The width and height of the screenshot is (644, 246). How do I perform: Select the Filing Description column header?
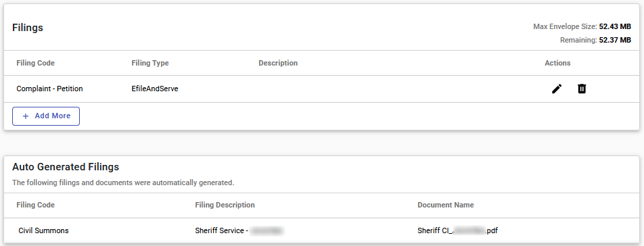[225, 205]
